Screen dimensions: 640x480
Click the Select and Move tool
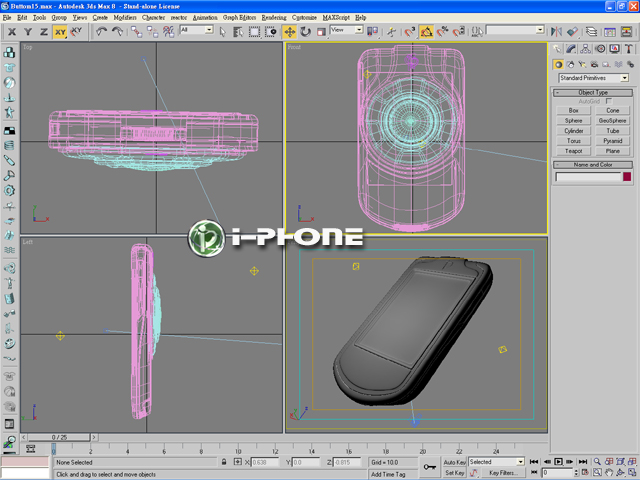tap(289, 31)
